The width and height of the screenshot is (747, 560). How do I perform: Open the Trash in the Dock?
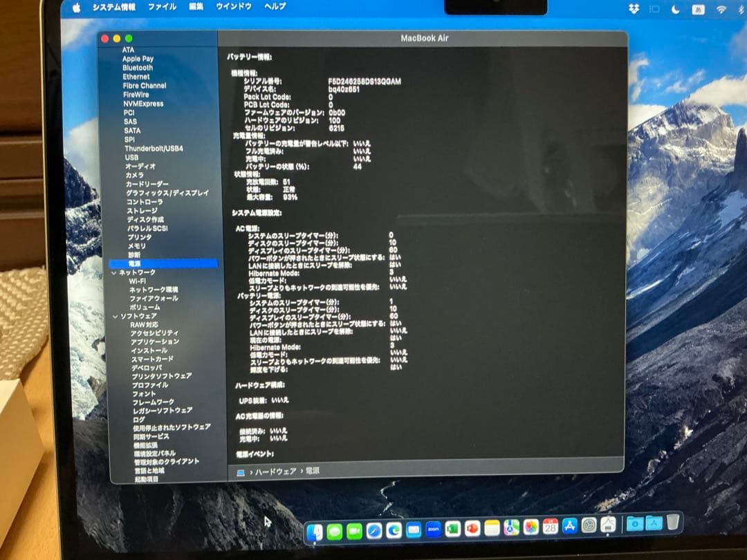click(673, 522)
